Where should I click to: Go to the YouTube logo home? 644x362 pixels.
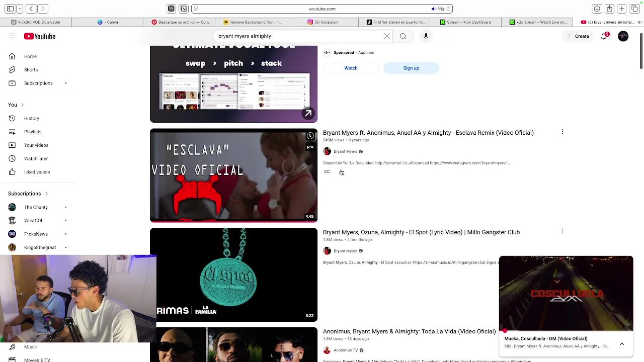(x=40, y=36)
